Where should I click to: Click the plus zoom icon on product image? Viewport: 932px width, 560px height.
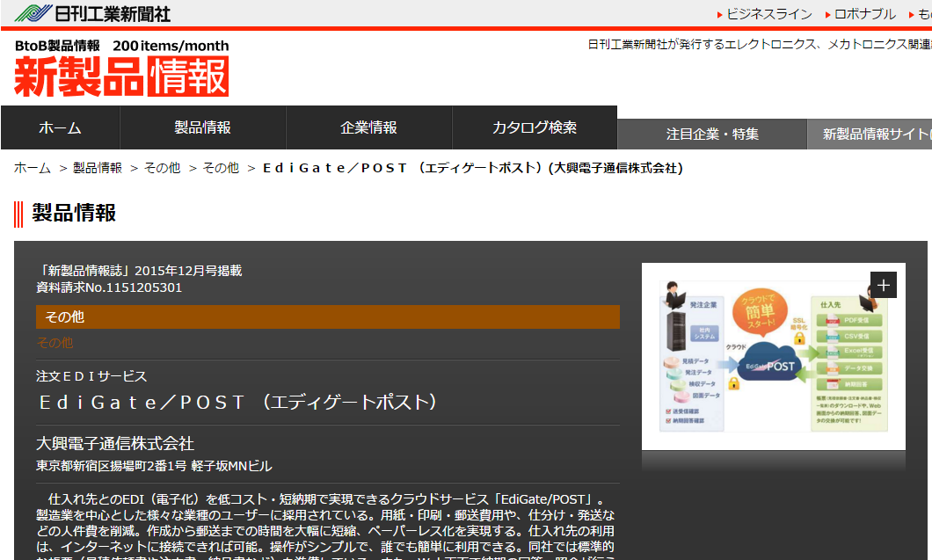[x=883, y=284]
